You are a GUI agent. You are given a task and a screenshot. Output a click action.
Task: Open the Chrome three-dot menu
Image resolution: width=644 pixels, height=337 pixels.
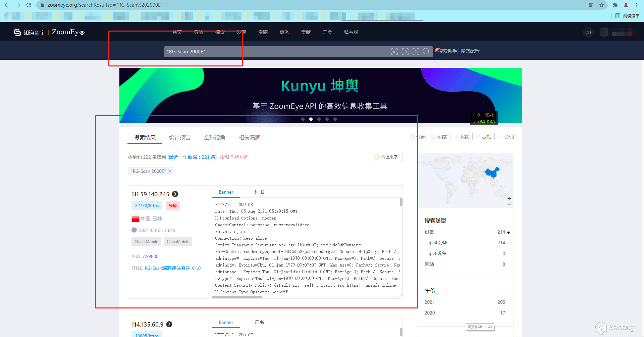637,5
